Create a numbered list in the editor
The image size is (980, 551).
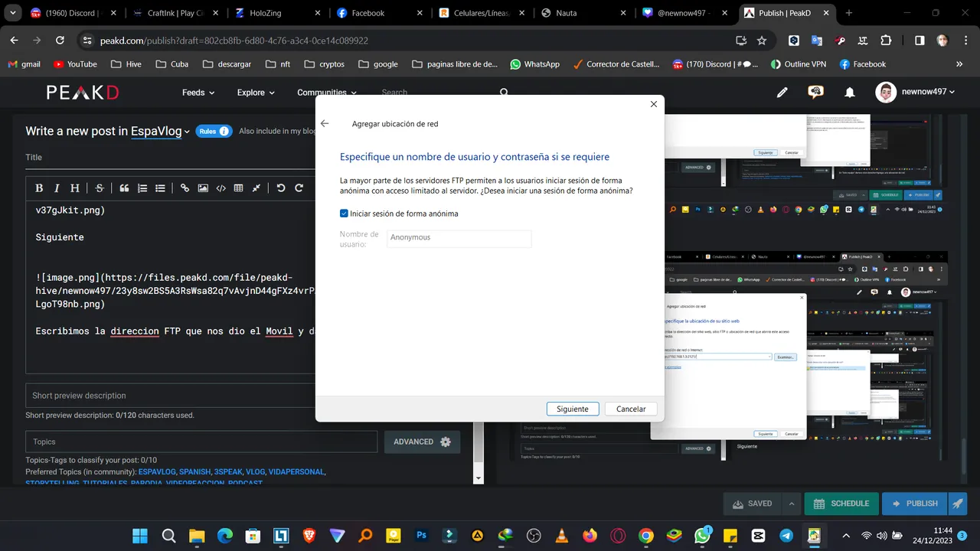142,188
